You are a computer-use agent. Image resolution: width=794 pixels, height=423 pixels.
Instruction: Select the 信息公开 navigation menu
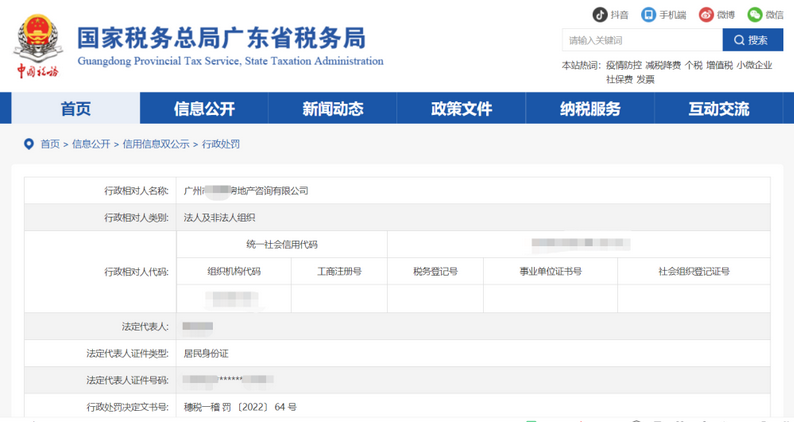point(204,109)
